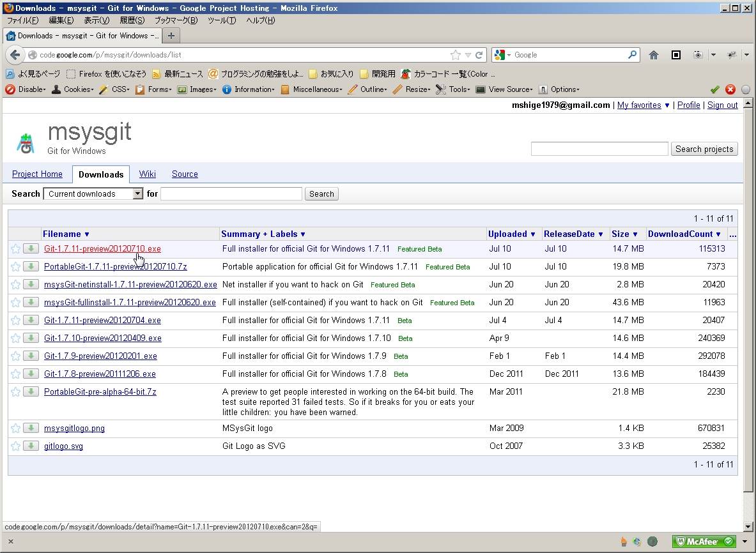Star the gitlogo.svg row
The image size is (756, 553).
click(x=15, y=446)
